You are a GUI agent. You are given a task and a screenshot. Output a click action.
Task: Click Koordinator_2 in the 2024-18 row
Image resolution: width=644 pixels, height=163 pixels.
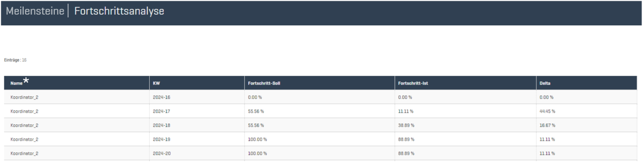click(x=24, y=125)
